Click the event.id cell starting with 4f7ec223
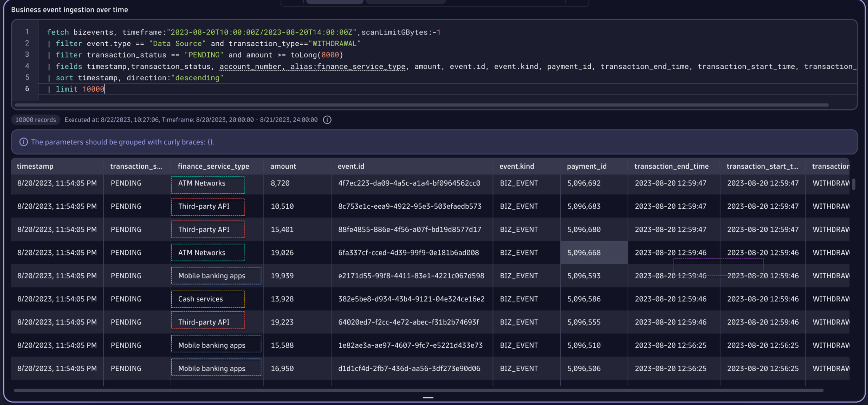The image size is (868, 406). click(x=409, y=183)
